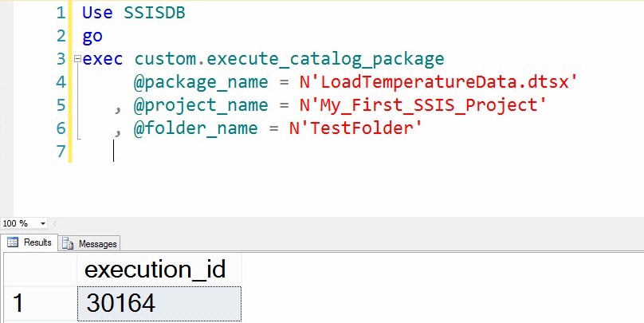
Task: Select row 1 header in results grid
Action: 38,304
